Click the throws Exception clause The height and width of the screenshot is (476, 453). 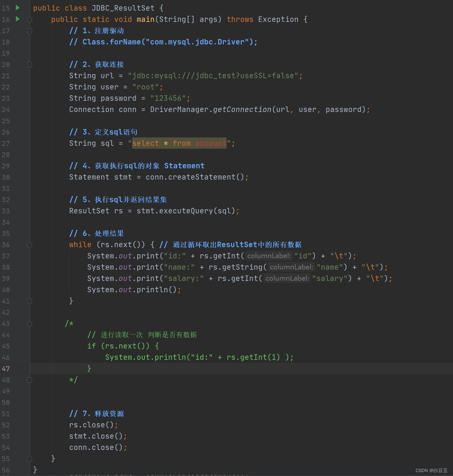[263, 19]
